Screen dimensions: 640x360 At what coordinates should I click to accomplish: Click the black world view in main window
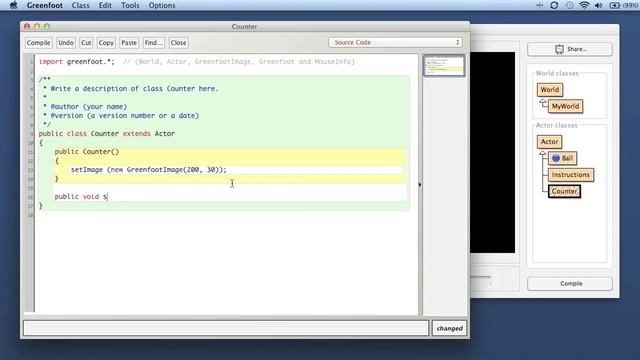[x=492, y=152]
